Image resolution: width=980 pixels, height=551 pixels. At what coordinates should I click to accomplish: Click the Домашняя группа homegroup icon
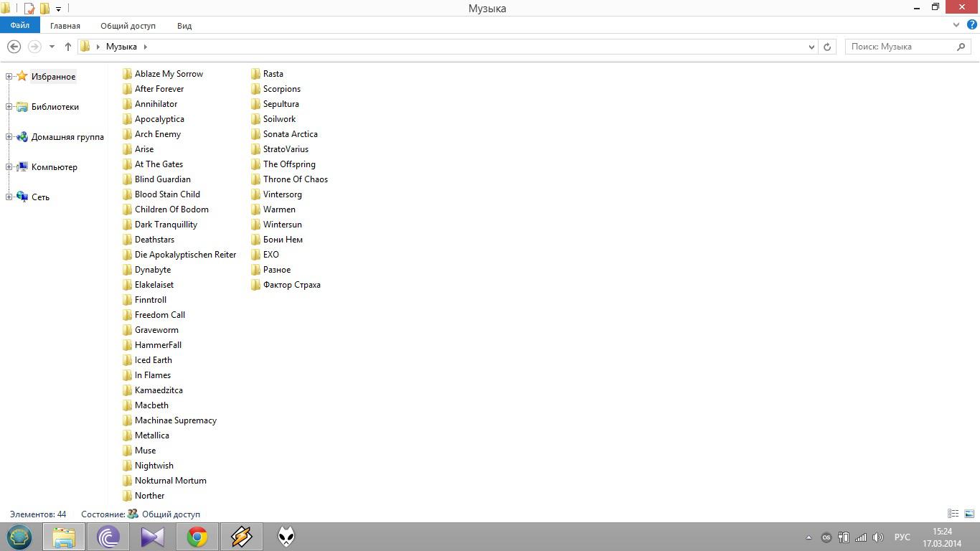(x=22, y=137)
